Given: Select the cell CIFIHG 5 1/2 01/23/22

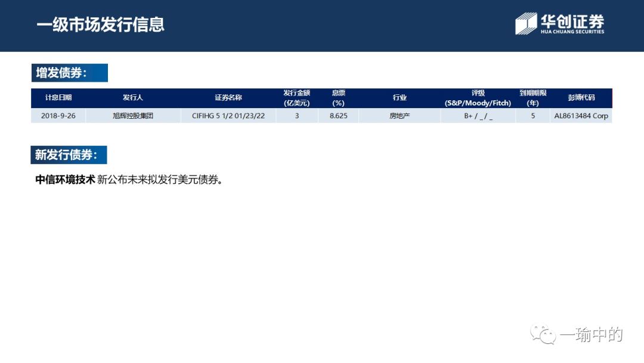Looking at the screenshot, I should pyautogui.click(x=228, y=116).
